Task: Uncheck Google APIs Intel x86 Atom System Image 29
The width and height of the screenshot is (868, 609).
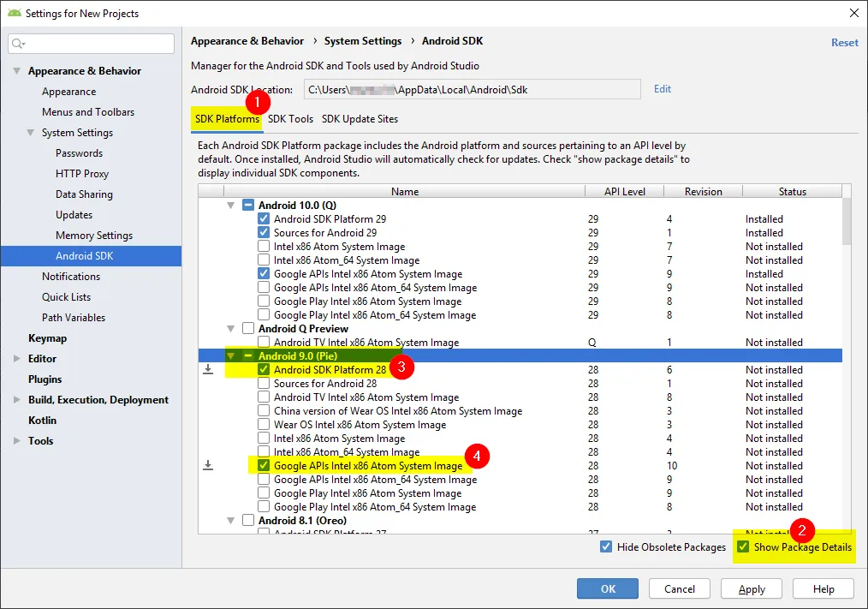Action: (x=264, y=273)
